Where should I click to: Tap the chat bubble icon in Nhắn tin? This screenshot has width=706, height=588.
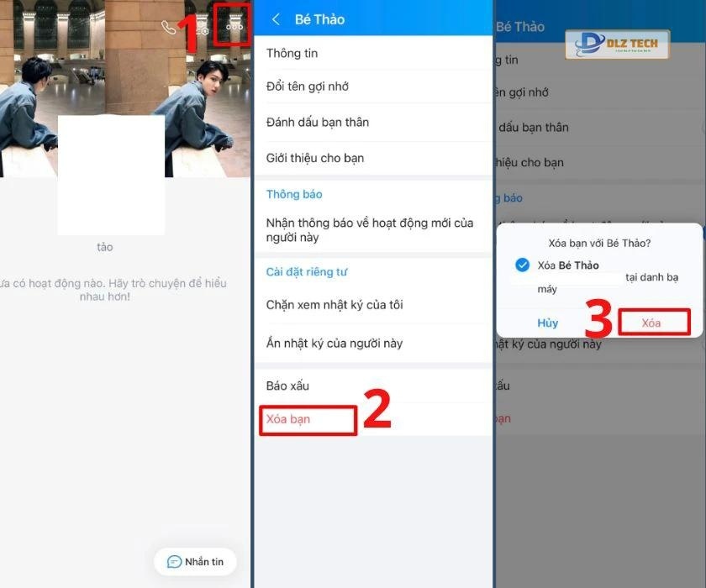[x=174, y=561]
